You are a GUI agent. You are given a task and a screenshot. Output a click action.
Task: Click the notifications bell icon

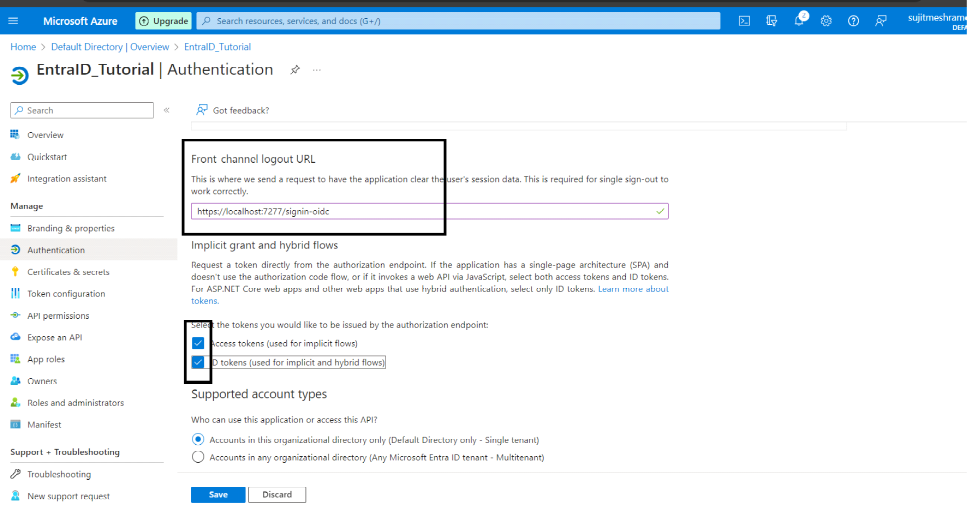point(800,20)
